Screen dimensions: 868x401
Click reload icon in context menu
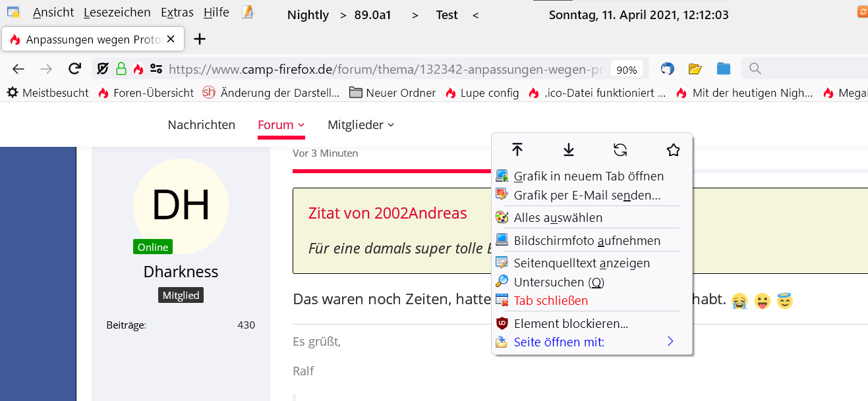click(x=620, y=150)
